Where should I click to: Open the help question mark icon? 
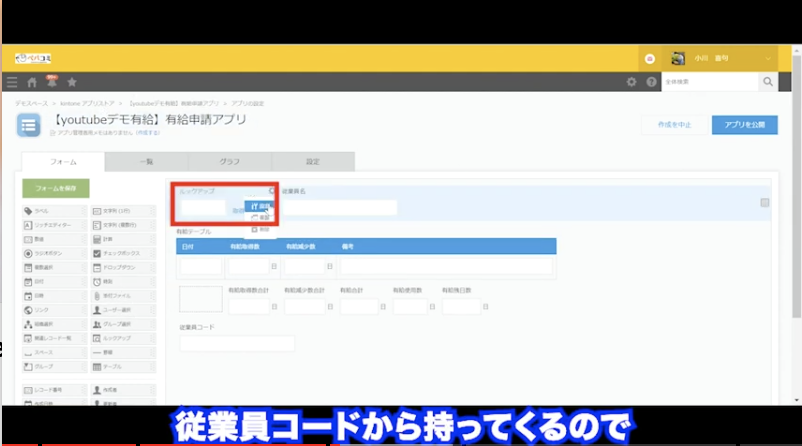pos(651,82)
